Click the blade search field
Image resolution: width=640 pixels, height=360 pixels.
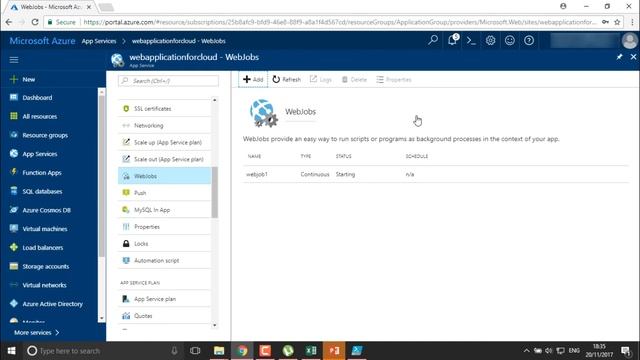pos(168,81)
